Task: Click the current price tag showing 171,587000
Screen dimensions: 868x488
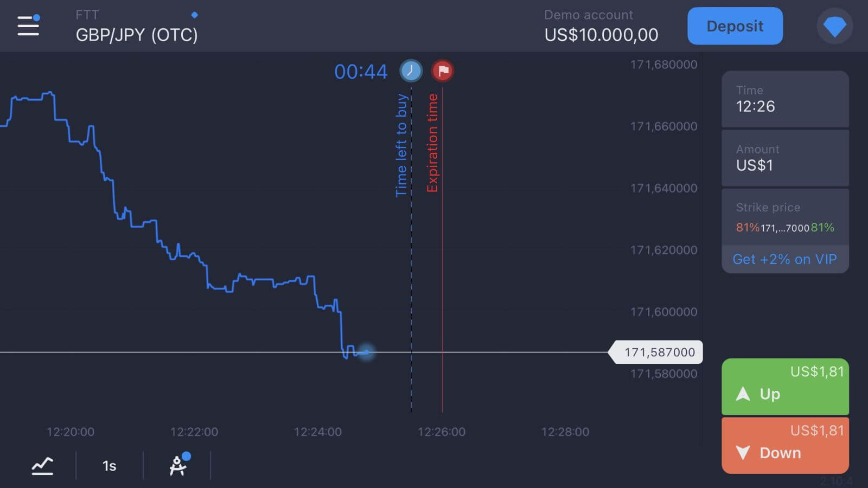Action: 658,352
